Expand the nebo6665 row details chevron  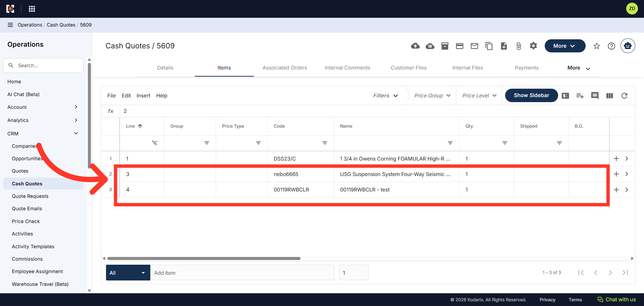[627, 174]
